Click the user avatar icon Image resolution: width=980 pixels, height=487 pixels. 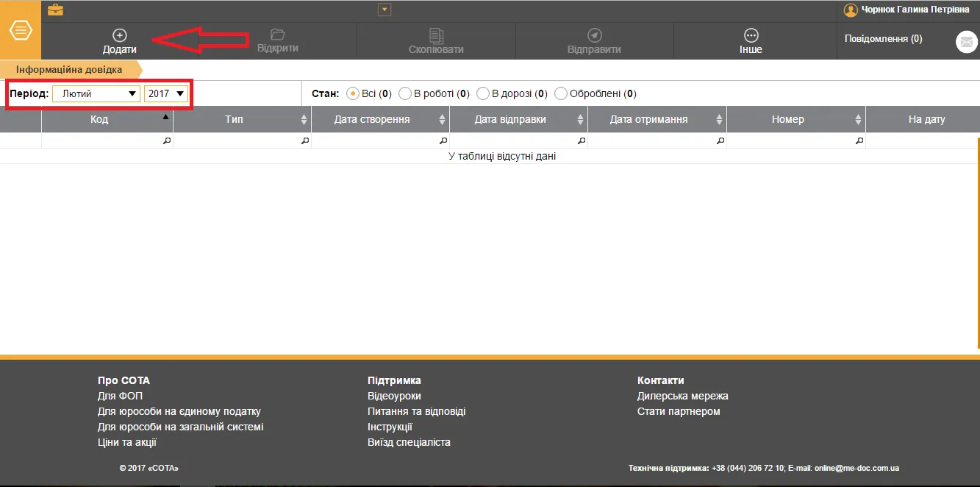851,10
